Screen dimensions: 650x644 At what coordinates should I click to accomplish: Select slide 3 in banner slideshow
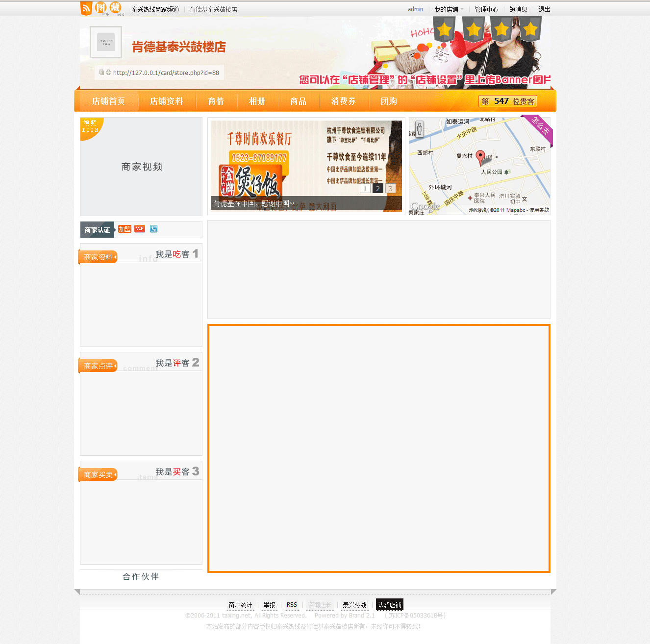tap(390, 189)
